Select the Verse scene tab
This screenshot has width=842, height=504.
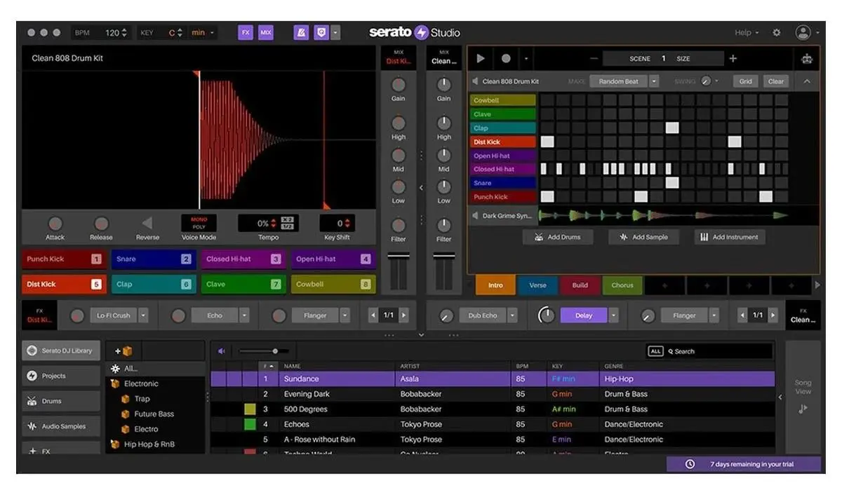[x=537, y=285]
